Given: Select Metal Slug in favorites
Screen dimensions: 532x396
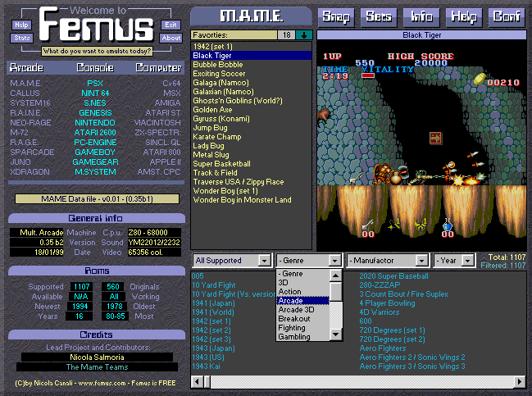Looking at the screenshot, I should point(251,155).
